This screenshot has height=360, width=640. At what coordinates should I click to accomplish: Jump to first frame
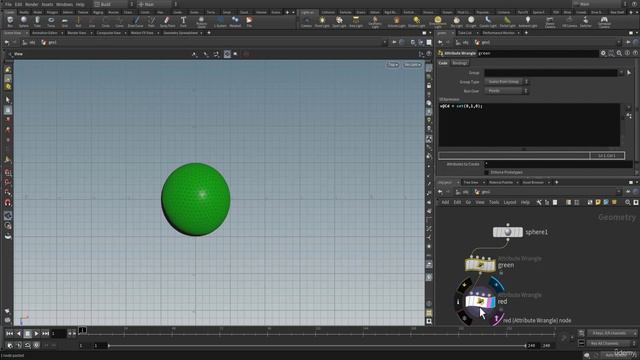[x=9, y=334]
